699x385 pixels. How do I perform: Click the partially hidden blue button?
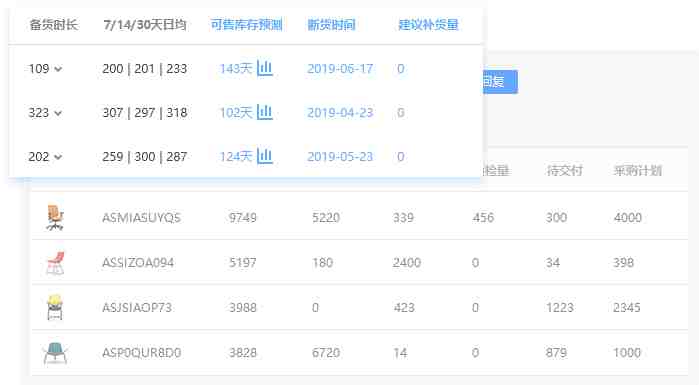pos(500,82)
